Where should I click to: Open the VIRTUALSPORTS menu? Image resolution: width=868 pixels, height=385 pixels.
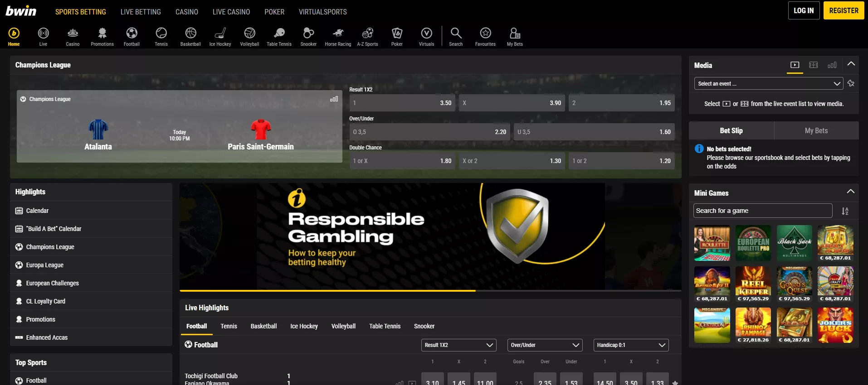323,12
